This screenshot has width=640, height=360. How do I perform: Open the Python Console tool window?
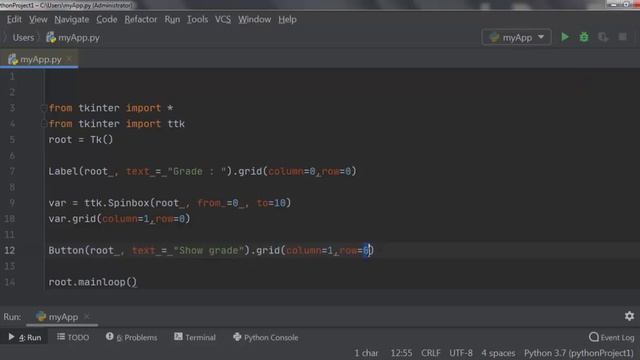click(x=266, y=337)
